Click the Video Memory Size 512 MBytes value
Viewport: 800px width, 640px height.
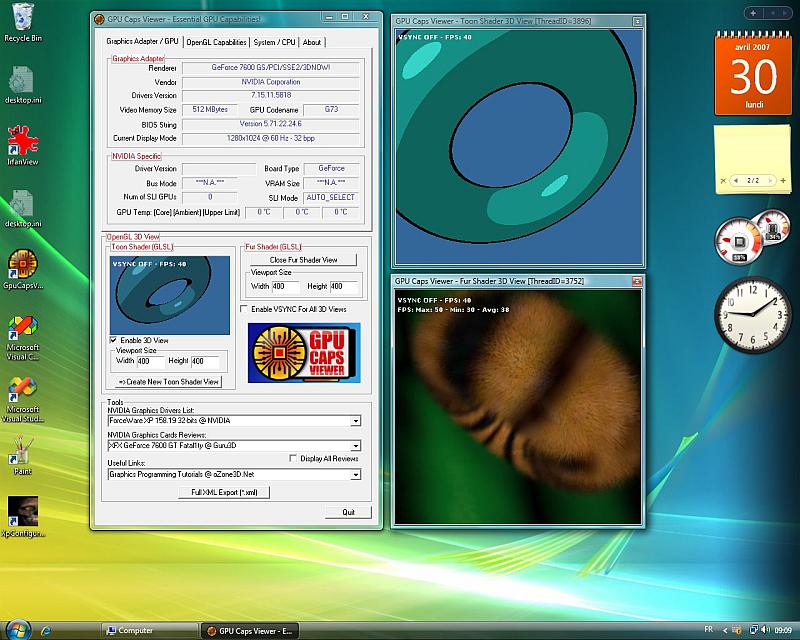[x=210, y=109]
